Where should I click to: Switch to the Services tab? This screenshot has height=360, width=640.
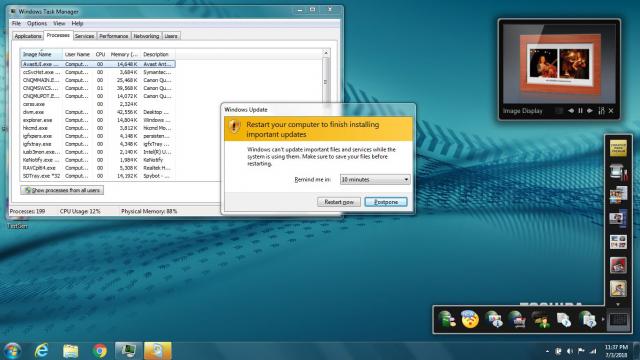coord(84,36)
